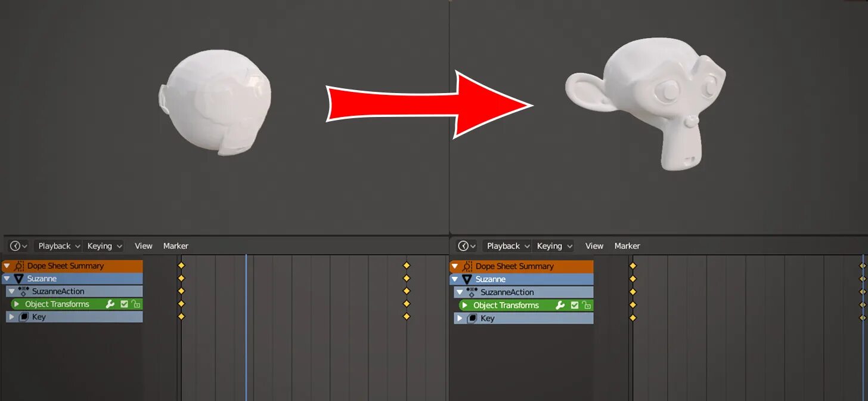Viewport: 868px width, 401px height.
Task: Open Marker menu in left timeline
Action: 176,246
